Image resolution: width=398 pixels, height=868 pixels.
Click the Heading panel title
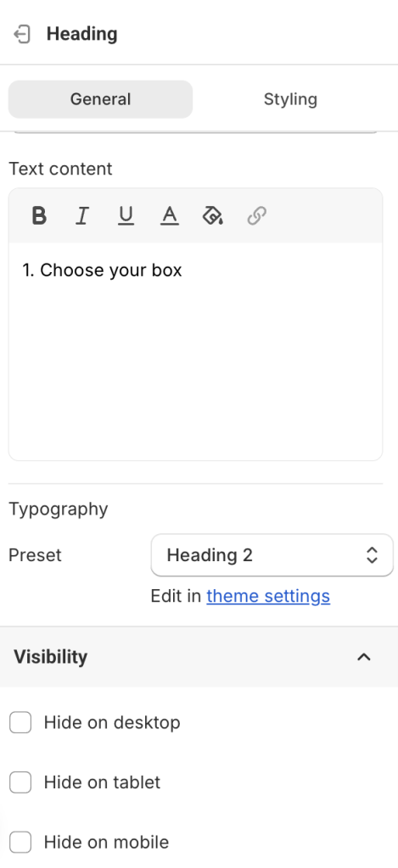82,34
